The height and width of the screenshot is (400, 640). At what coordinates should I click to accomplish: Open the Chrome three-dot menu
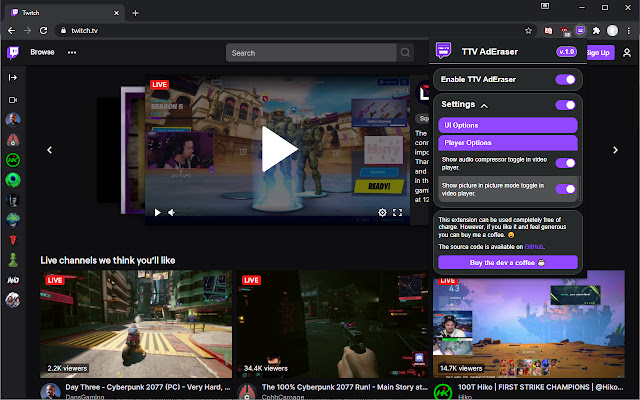(x=629, y=31)
